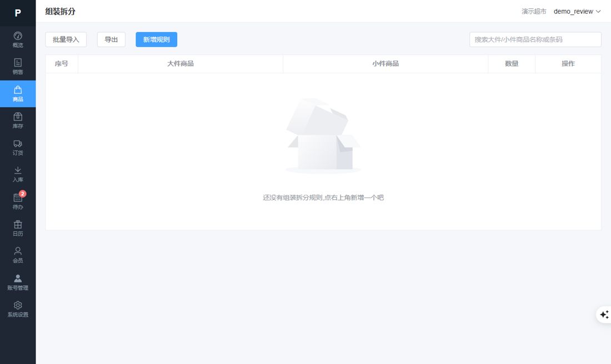Click the 组装拆分 page title
611x364 pixels.
61,11
